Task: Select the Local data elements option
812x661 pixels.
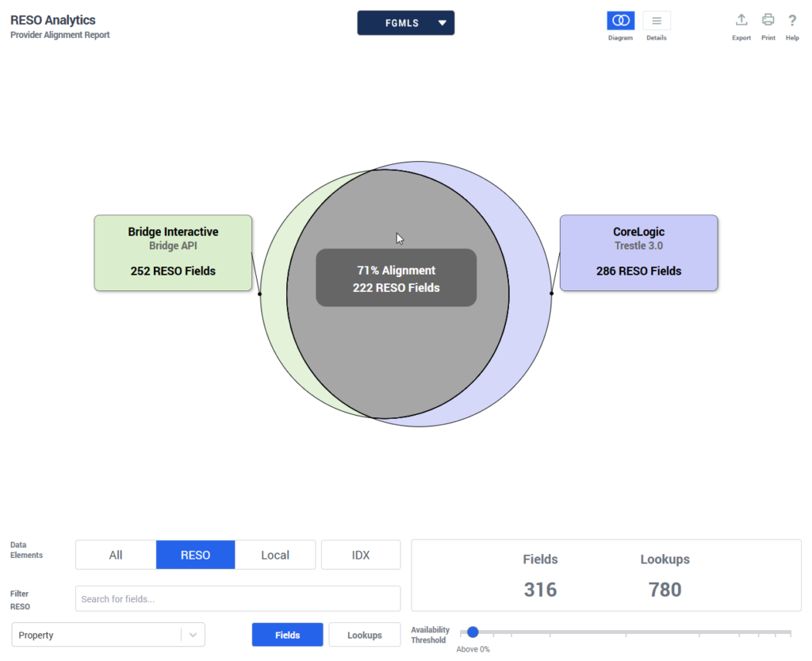Action: pos(275,555)
